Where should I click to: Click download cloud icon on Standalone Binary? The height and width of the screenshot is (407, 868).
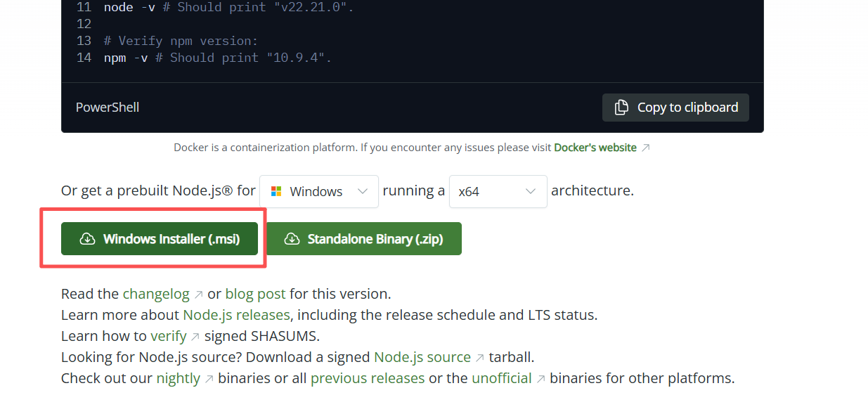coord(292,239)
